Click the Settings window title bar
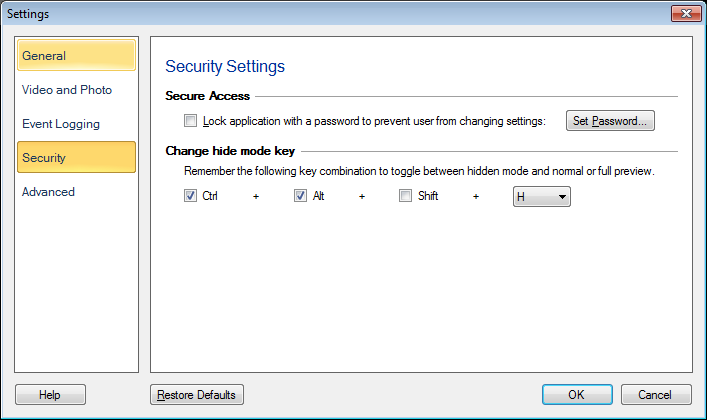707x420 pixels. 300,14
